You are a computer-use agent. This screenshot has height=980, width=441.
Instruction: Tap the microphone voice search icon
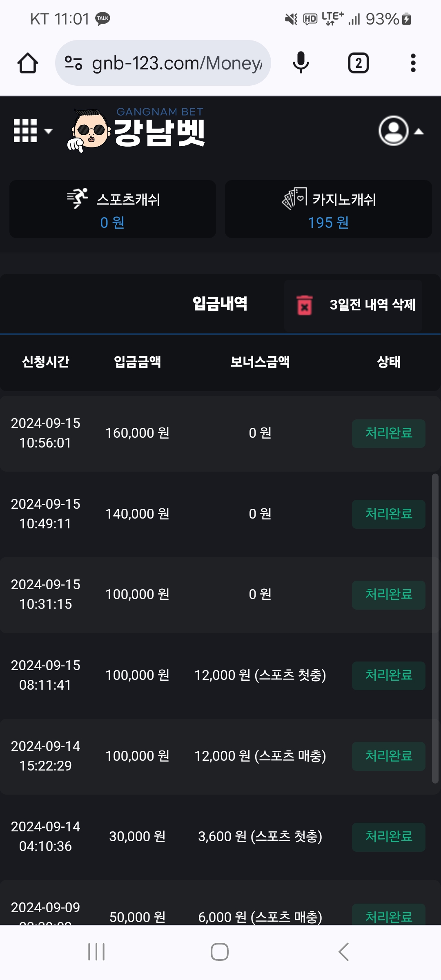pyautogui.click(x=301, y=63)
